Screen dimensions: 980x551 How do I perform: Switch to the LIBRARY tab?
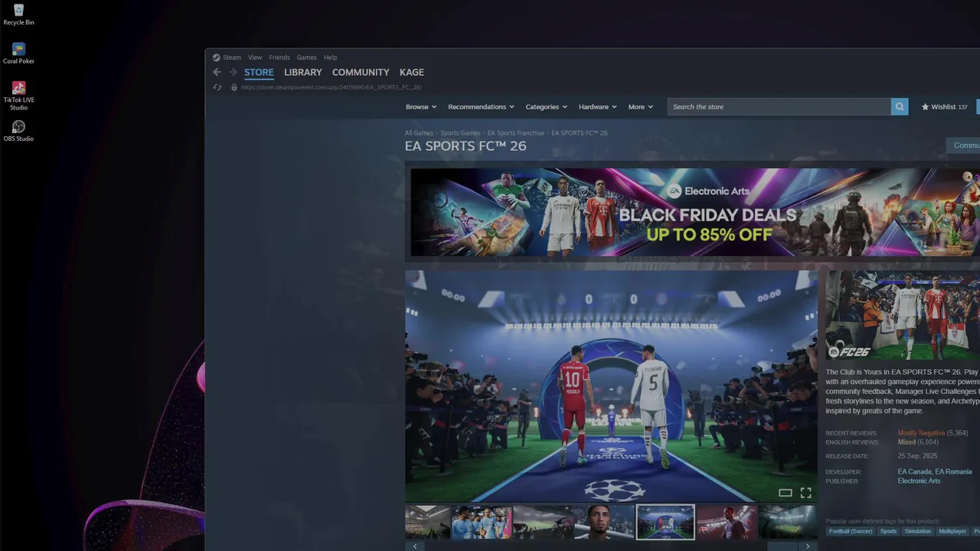click(x=302, y=73)
